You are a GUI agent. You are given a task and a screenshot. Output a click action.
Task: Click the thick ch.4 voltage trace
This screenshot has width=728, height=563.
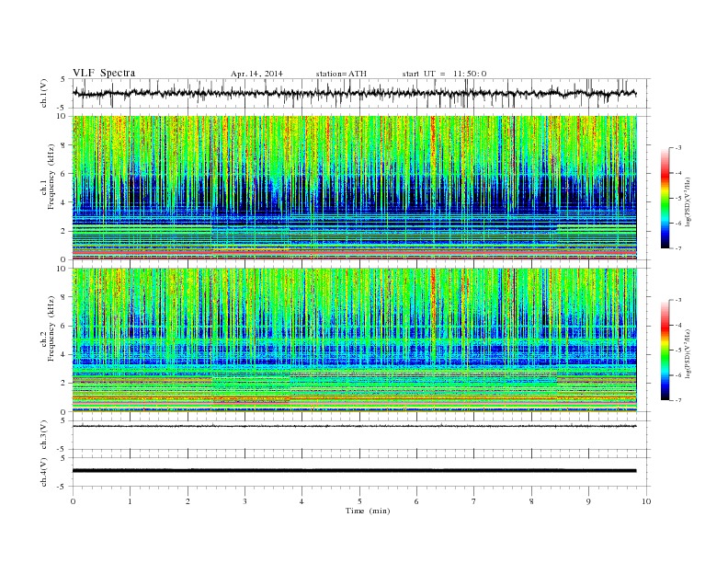tap(354, 471)
